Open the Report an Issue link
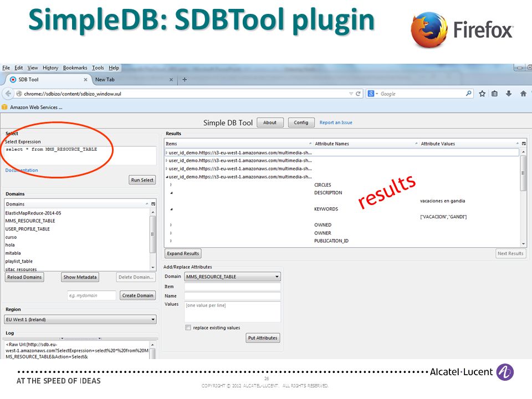Viewport: 532px width, 399px height. [x=336, y=122]
